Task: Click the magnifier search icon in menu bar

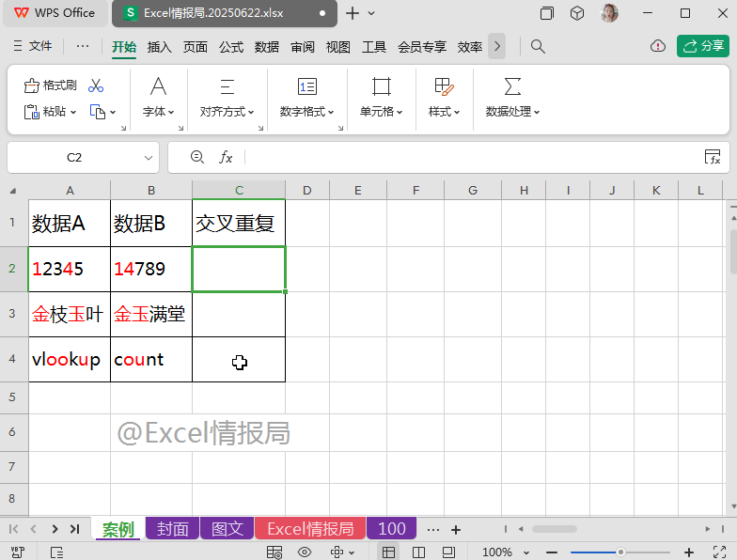Action: point(538,46)
